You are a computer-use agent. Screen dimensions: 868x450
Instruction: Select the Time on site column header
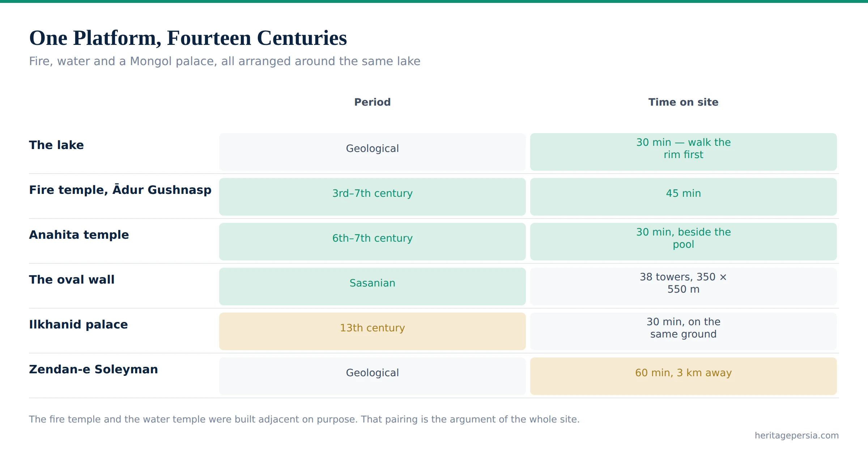(683, 102)
